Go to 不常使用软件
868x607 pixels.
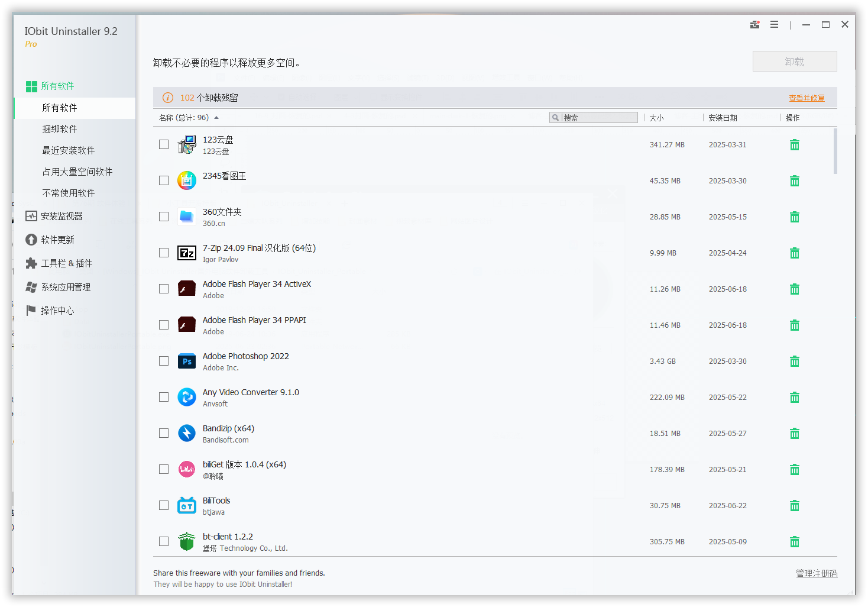click(x=69, y=193)
